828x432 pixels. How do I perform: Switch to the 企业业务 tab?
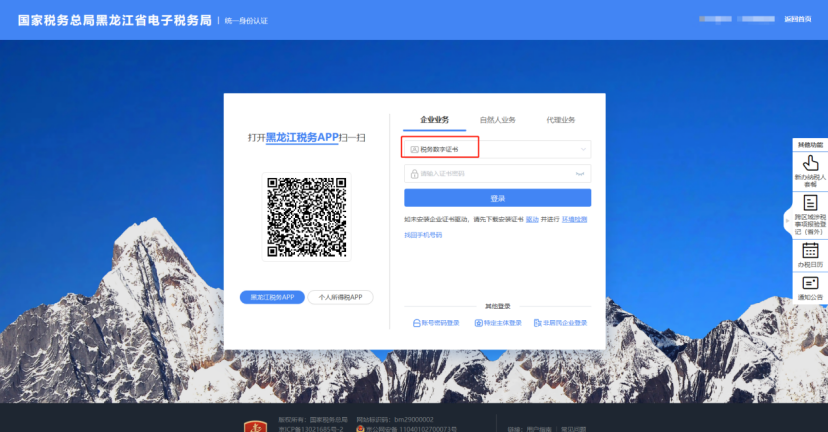pos(434,120)
